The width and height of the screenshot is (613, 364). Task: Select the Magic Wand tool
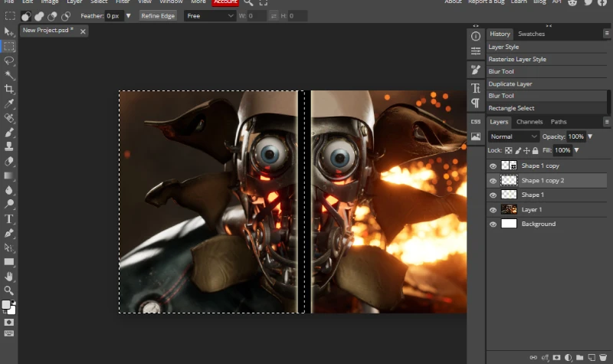(x=9, y=74)
